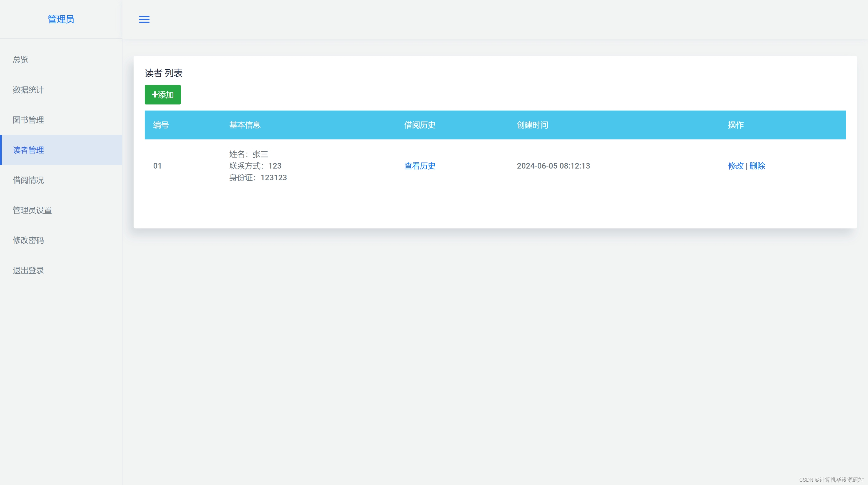The width and height of the screenshot is (868, 485).
Task: Open 修改密码 page
Action: pyautogui.click(x=28, y=240)
